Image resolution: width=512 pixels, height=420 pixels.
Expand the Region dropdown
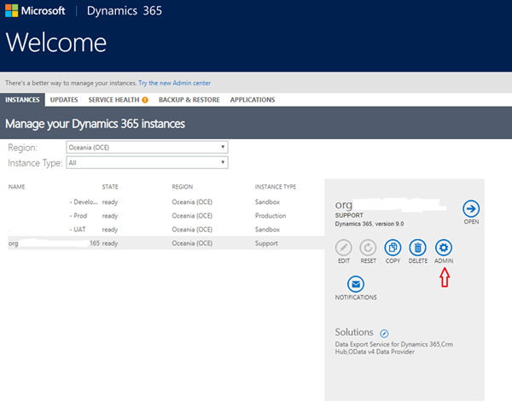tap(147, 147)
